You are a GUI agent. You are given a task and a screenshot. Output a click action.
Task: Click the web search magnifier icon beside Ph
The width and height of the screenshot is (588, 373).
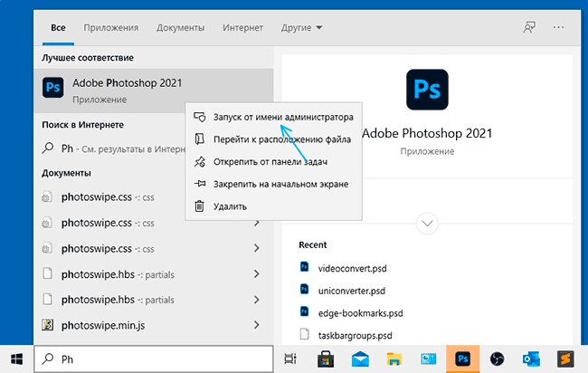click(48, 148)
